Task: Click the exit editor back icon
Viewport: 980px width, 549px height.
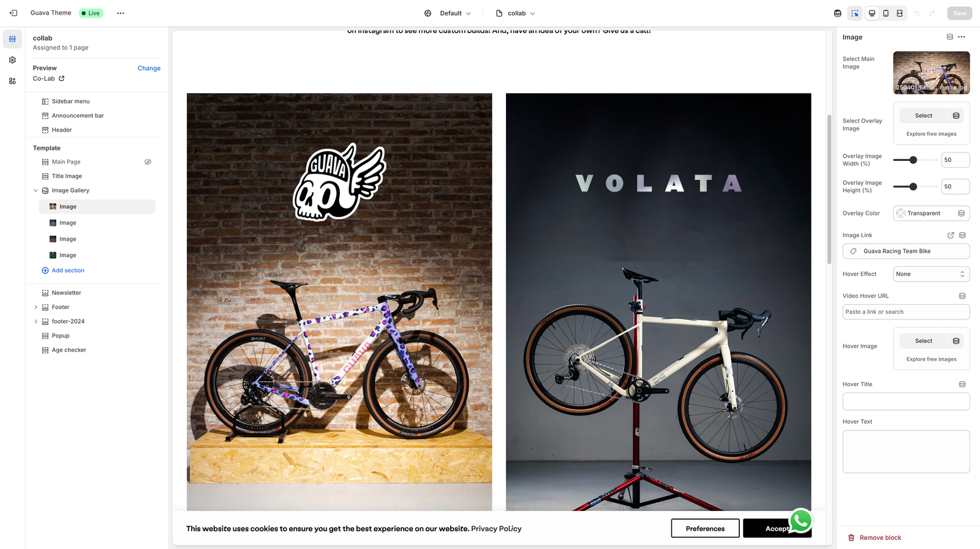Action: 13,13
